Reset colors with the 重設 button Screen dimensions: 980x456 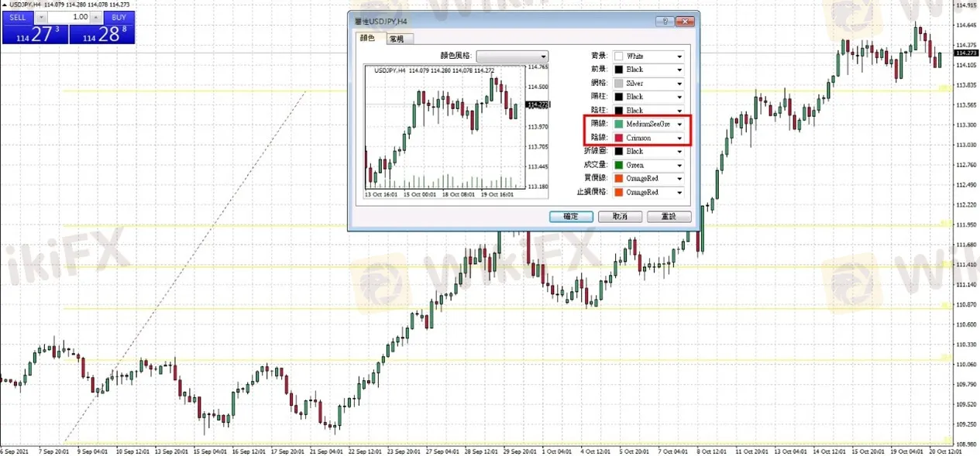669,217
